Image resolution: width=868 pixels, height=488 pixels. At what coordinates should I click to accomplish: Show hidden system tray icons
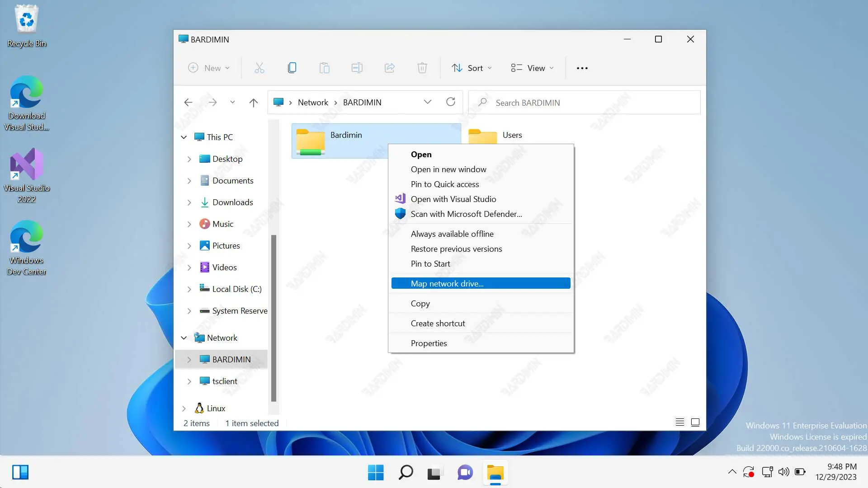point(732,472)
